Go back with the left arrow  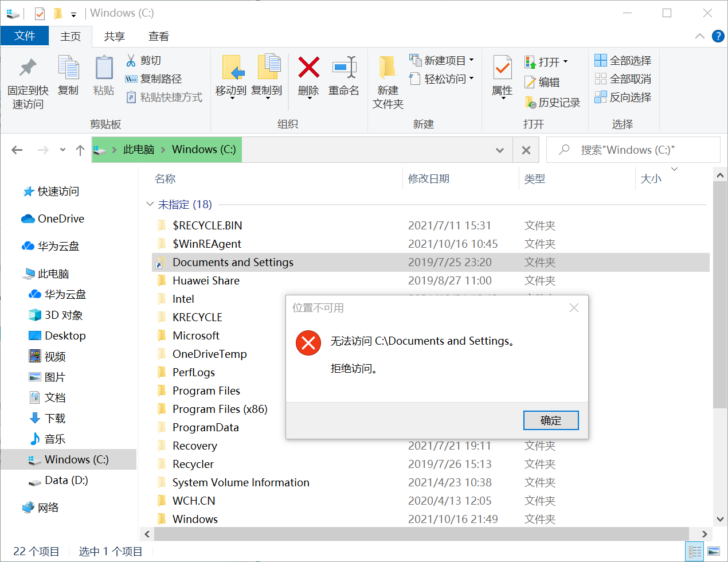(x=17, y=150)
